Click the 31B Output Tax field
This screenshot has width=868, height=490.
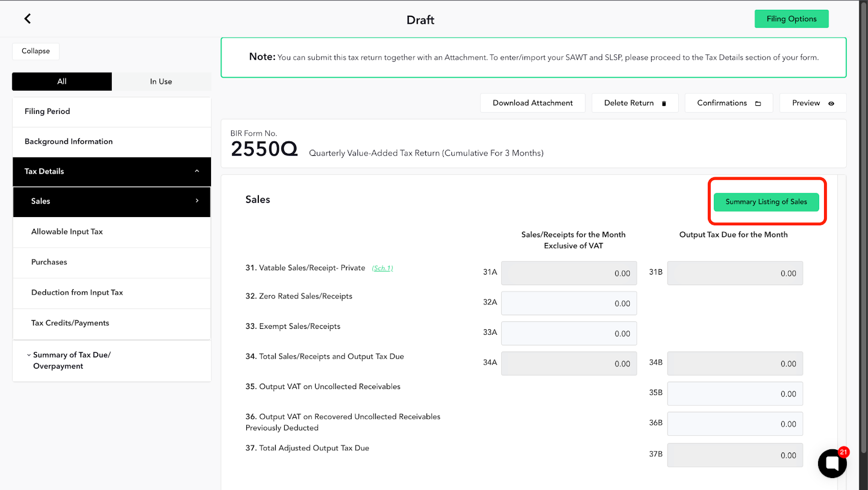click(x=735, y=273)
